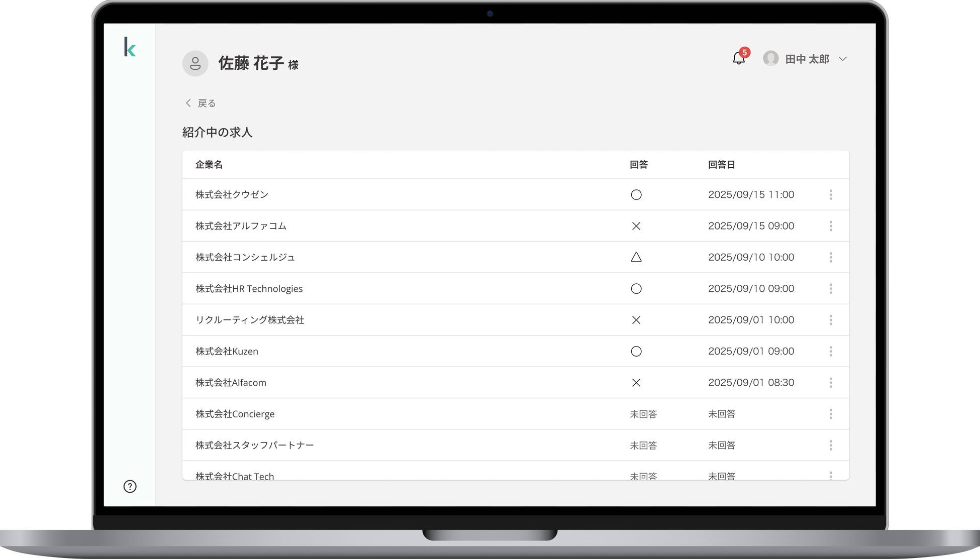Show more actions for 株式会社Kuzen row
The height and width of the screenshot is (559, 980).
pyautogui.click(x=831, y=352)
